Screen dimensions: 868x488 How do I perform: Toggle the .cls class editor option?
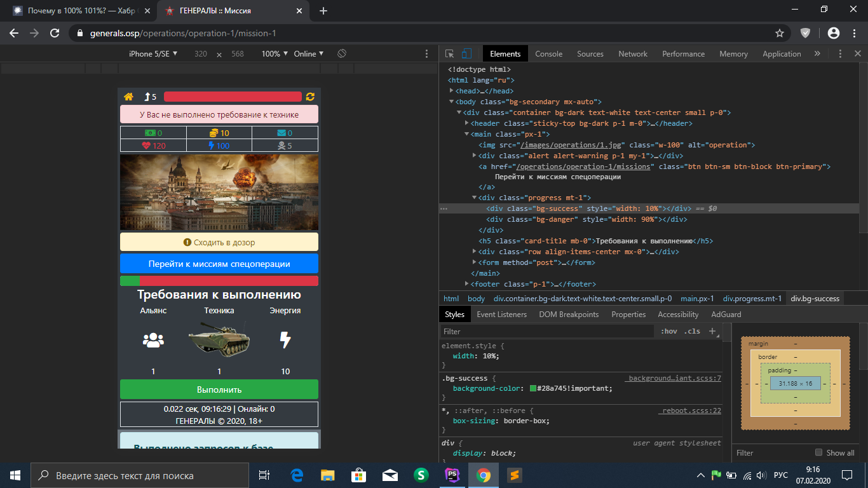pyautogui.click(x=692, y=331)
